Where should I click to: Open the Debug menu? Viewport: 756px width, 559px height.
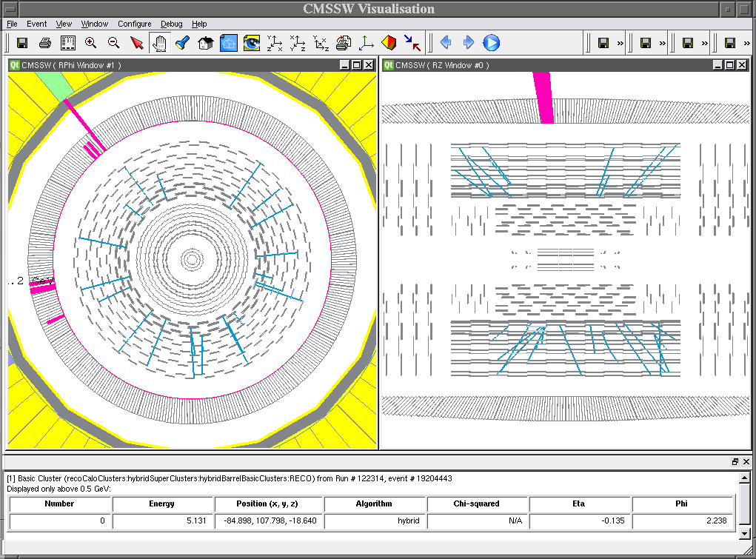[171, 24]
